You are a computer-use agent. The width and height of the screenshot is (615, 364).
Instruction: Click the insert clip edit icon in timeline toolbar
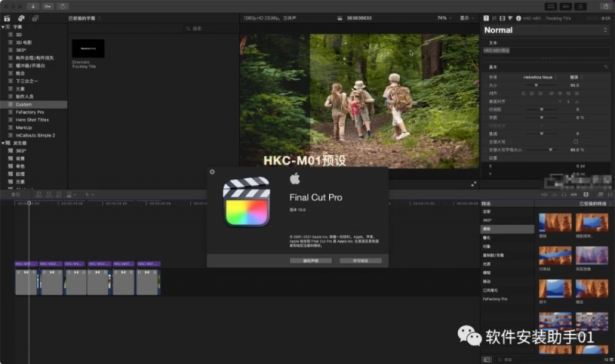coord(48,194)
